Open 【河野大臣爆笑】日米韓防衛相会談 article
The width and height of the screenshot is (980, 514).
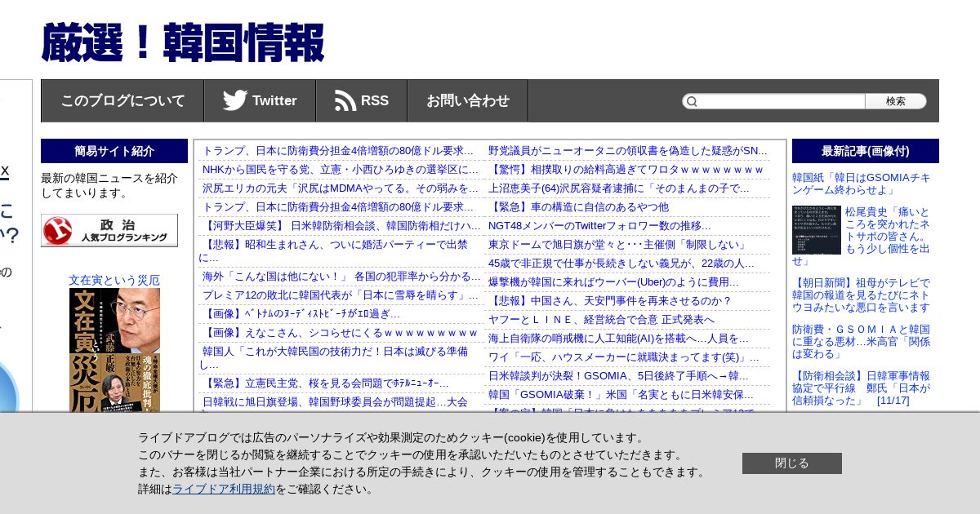pyautogui.click(x=341, y=225)
